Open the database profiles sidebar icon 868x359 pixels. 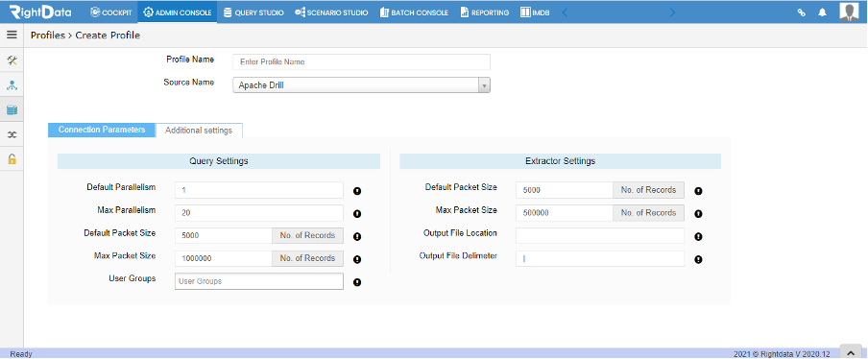(x=12, y=110)
